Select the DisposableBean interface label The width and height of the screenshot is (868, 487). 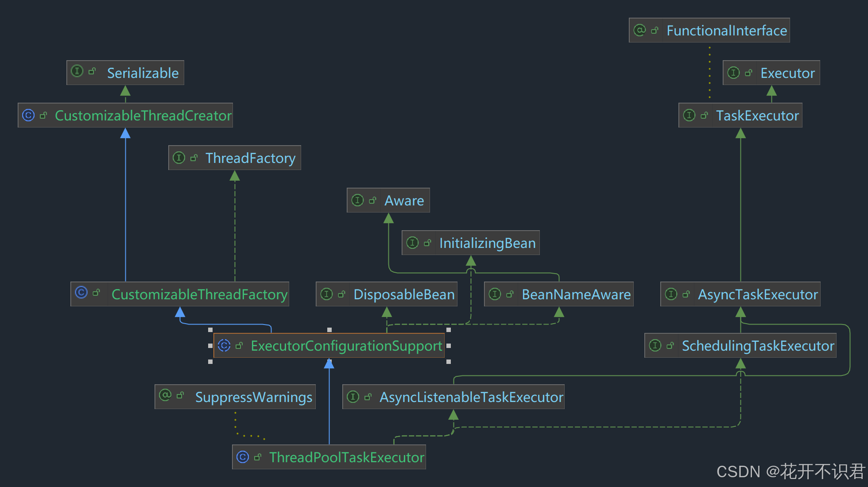[x=404, y=294]
